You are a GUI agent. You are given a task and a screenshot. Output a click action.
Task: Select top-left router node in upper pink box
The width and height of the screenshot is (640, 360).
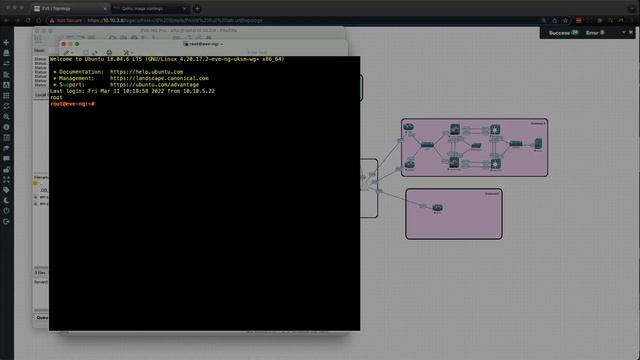[x=409, y=127]
